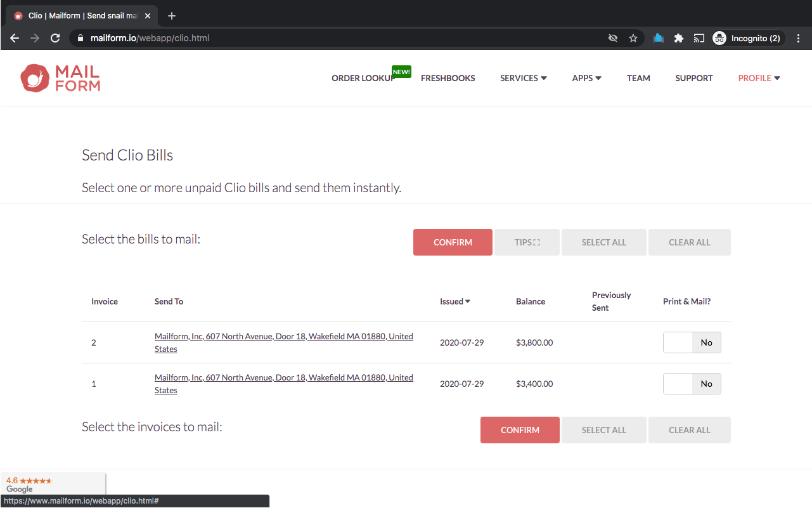The width and height of the screenshot is (812, 508).
Task: Click the TIPS button
Action: point(527,242)
